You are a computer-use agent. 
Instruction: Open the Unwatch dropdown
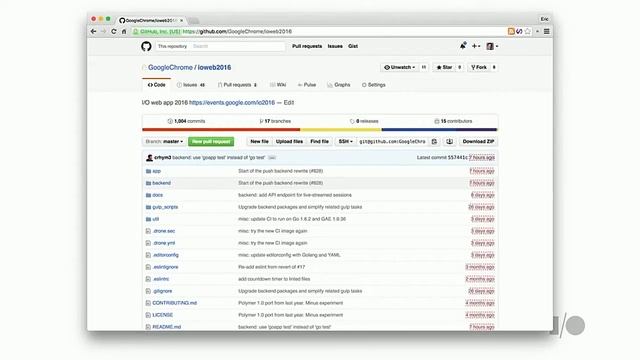tap(400, 67)
